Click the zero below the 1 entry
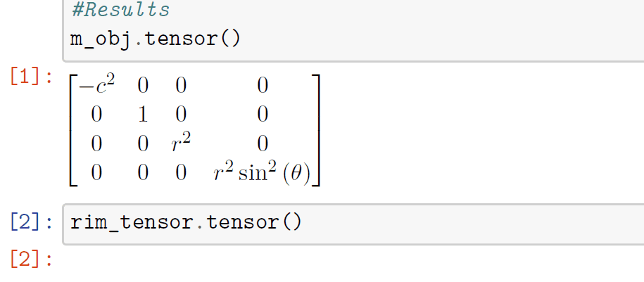644x282 pixels. point(143,143)
